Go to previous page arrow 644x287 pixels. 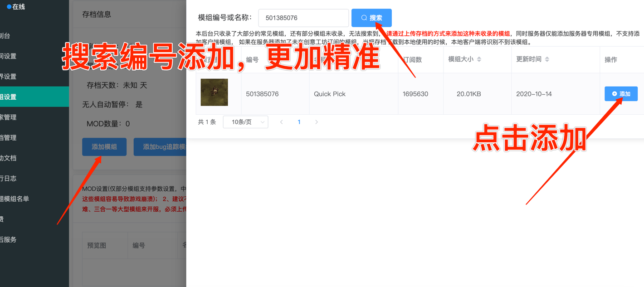click(x=281, y=122)
